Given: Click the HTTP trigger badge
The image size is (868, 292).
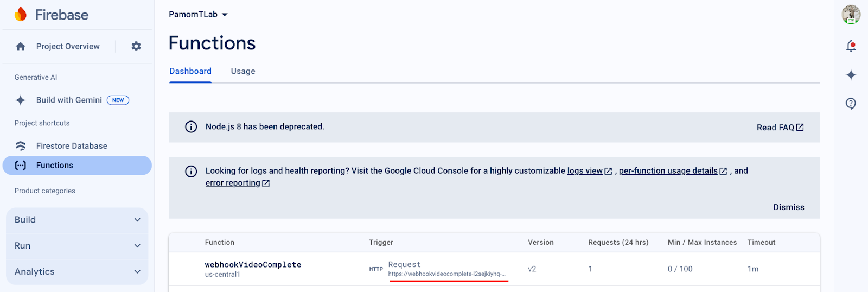Looking at the screenshot, I should tap(376, 269).
